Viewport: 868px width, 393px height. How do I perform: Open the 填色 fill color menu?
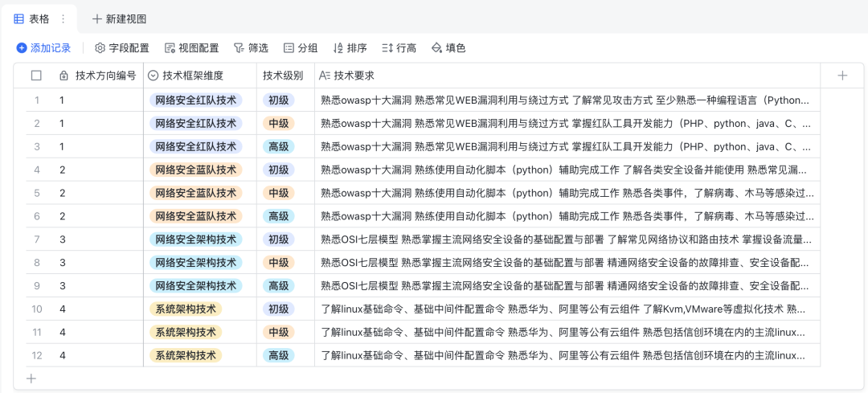[449, 48]
